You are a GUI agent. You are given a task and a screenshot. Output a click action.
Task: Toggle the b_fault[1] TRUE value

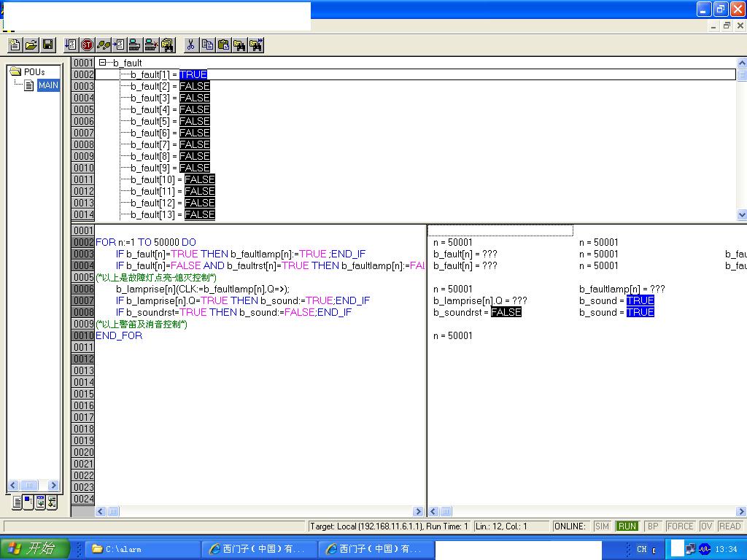click(x=193, y=74)
